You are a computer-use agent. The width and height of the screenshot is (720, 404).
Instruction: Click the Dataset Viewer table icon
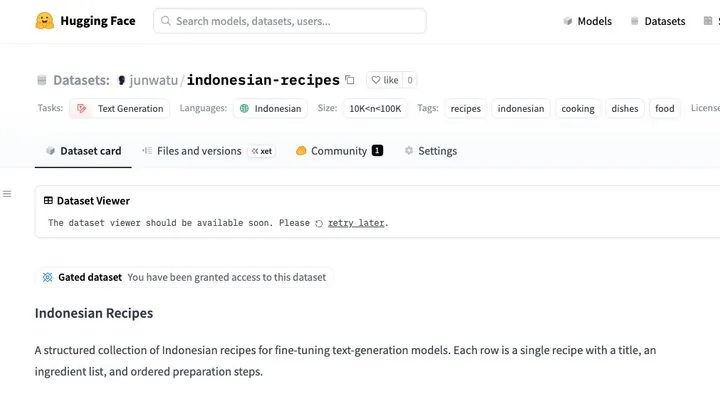tap(48, 201)
